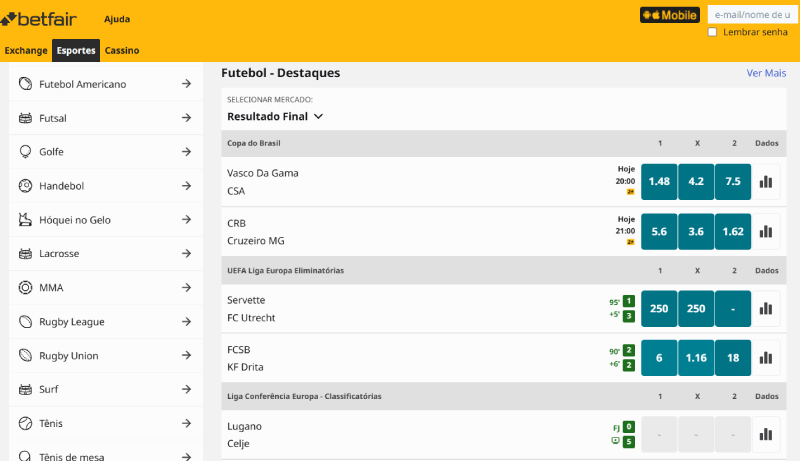This screenshot has height=461, width=800.
Task: Expand the Futsal arrow
Action: (186, 118)
